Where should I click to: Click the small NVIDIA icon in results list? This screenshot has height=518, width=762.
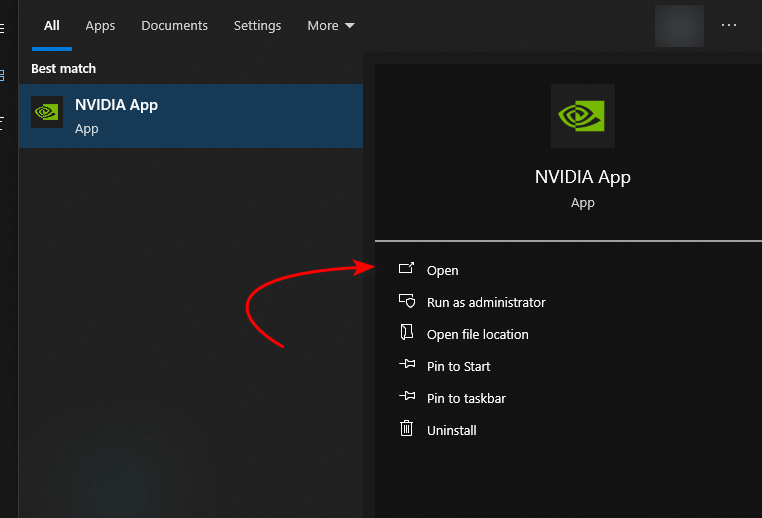click(47, 112)
